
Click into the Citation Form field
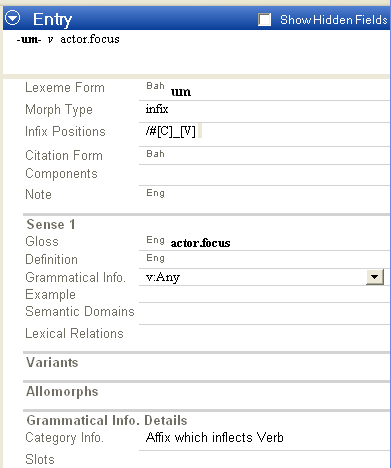(264, 155)
